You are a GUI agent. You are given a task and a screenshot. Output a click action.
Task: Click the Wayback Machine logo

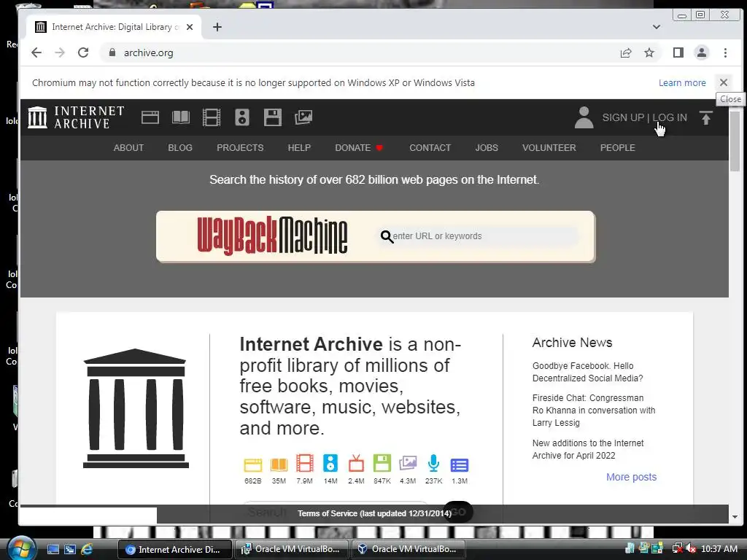[x=272, y=236]
